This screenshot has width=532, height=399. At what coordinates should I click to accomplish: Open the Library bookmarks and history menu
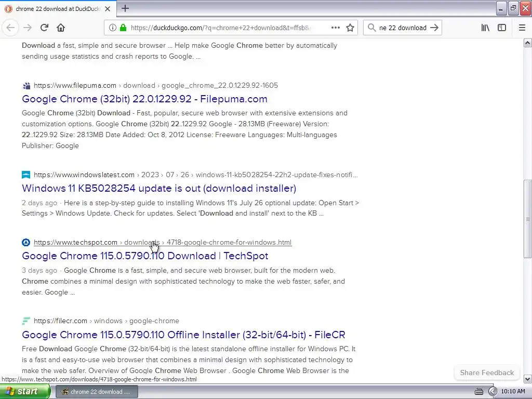(x=485, y=28)
